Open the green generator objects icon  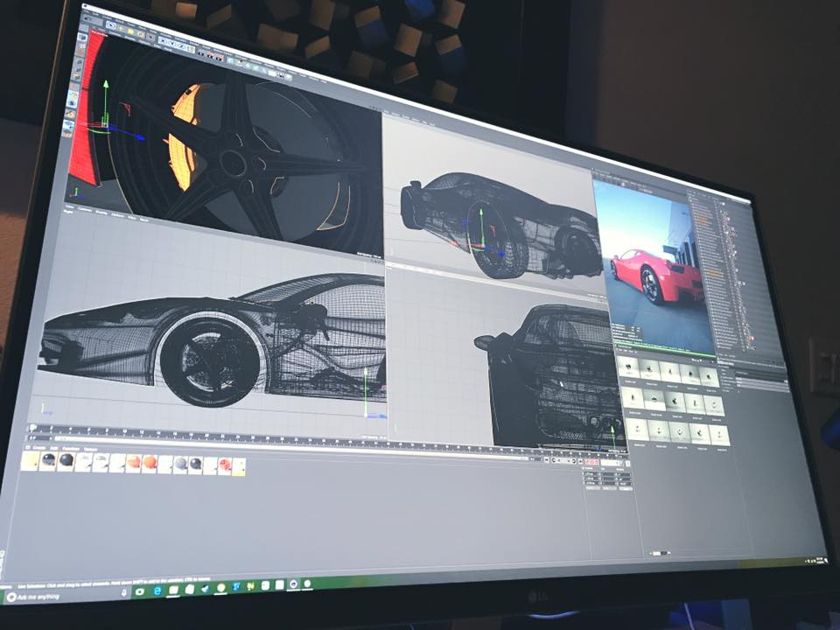(x=248, y=66)
